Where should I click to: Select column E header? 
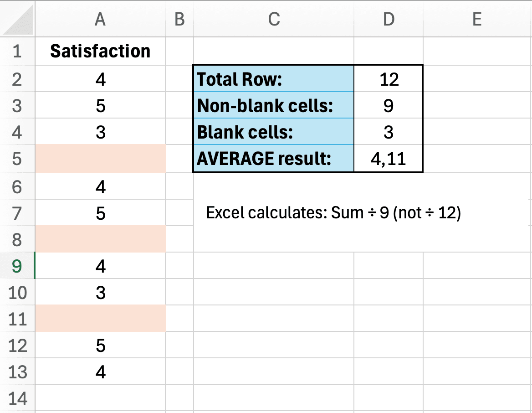point(477,19)
